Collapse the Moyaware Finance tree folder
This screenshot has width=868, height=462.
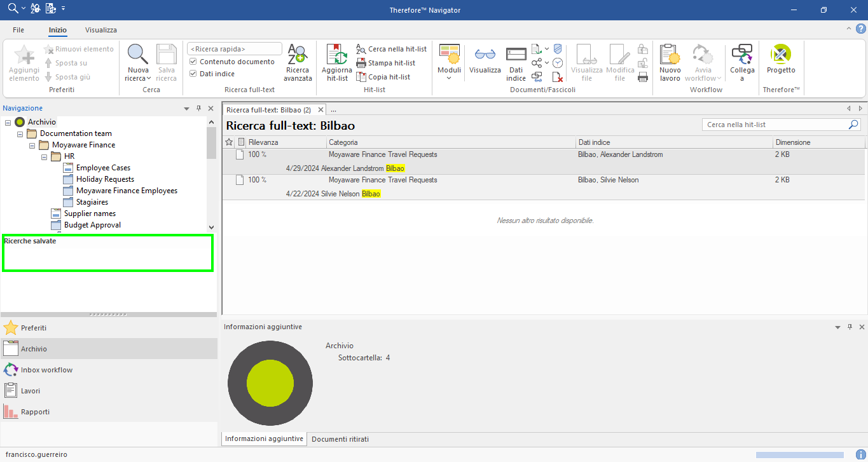click(32, 145)
